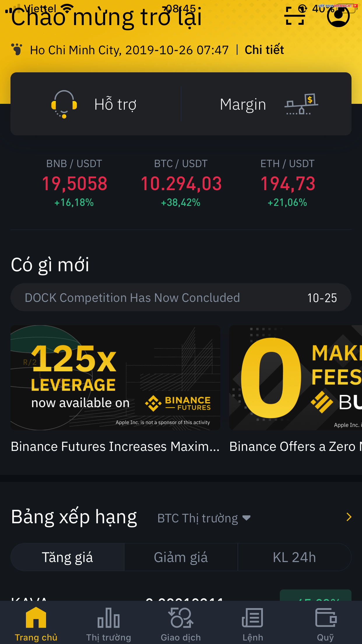Open the Chi tiết login details link
The image size is (362, 644).
pyautogui.click(x=264, y=50)
